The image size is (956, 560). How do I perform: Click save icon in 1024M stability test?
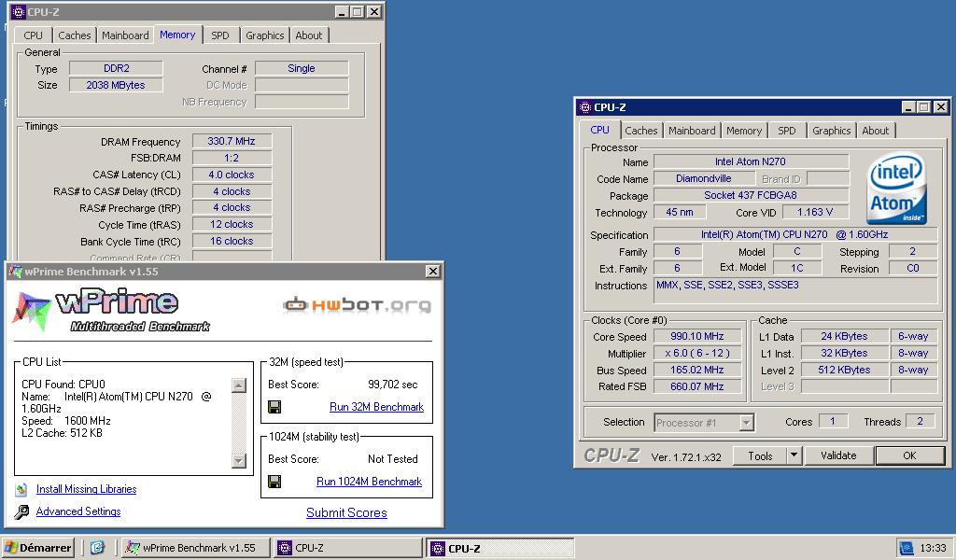click(274, 482)
